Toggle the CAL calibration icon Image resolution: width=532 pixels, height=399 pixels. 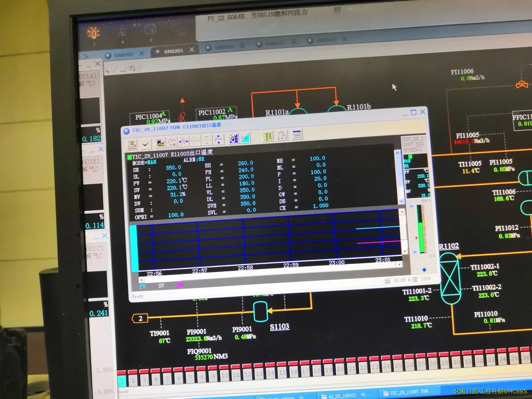click(x=245, y=138)
